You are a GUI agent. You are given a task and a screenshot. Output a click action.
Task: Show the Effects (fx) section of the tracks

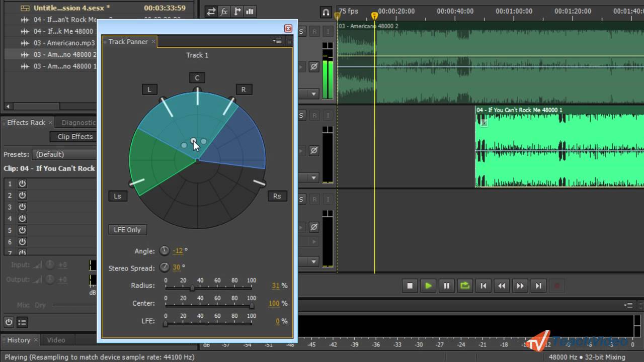click(224, 12)
